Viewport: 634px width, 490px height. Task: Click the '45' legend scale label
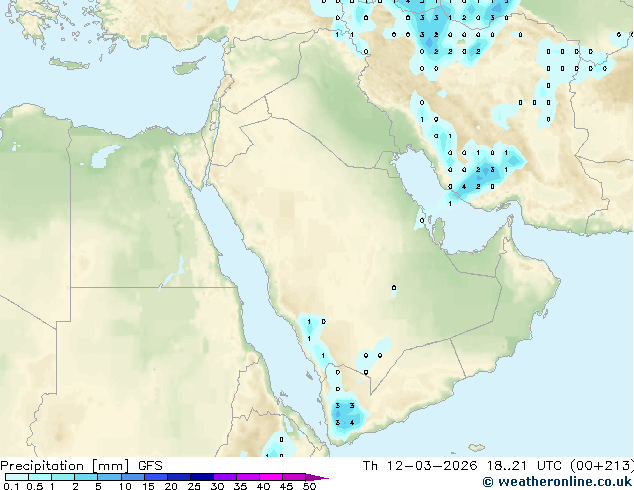(286, 486)
